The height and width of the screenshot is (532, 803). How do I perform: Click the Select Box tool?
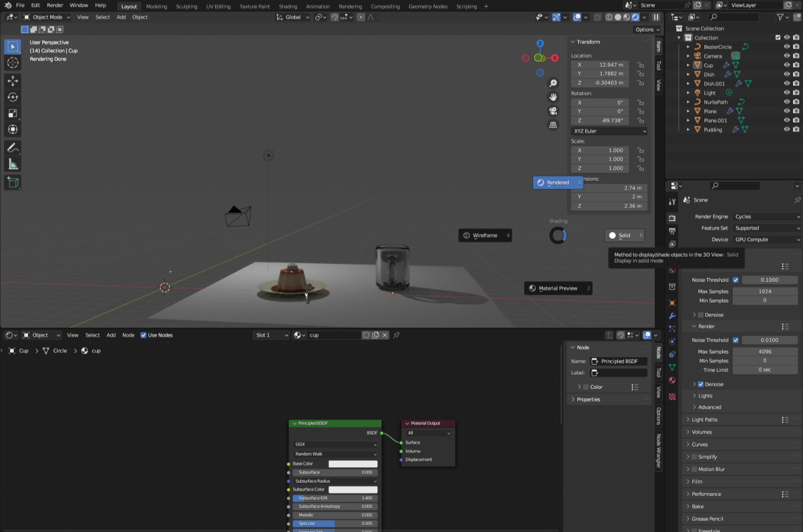tap(13, 46)
